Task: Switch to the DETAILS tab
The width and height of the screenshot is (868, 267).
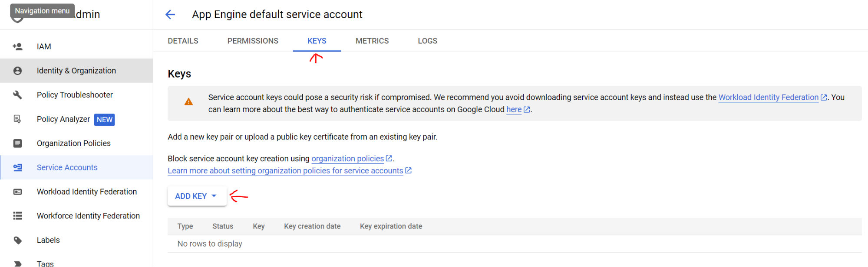Action: 183,41
